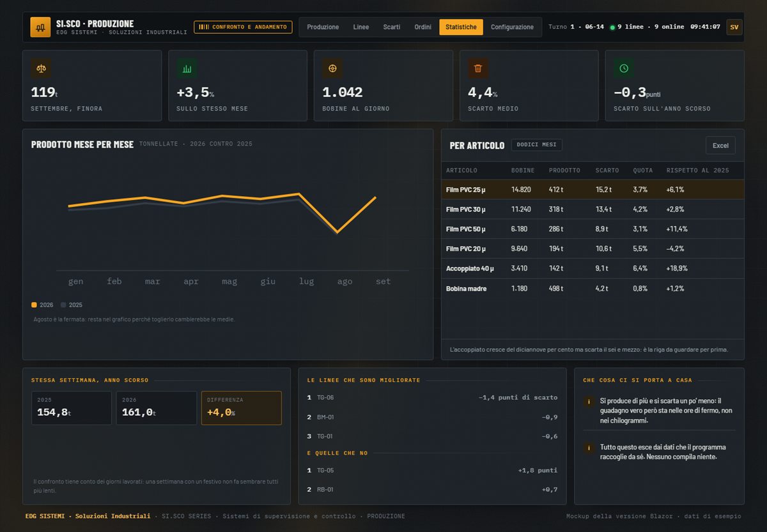Open the Configurazione tab
767x532 pixels.
512,27
